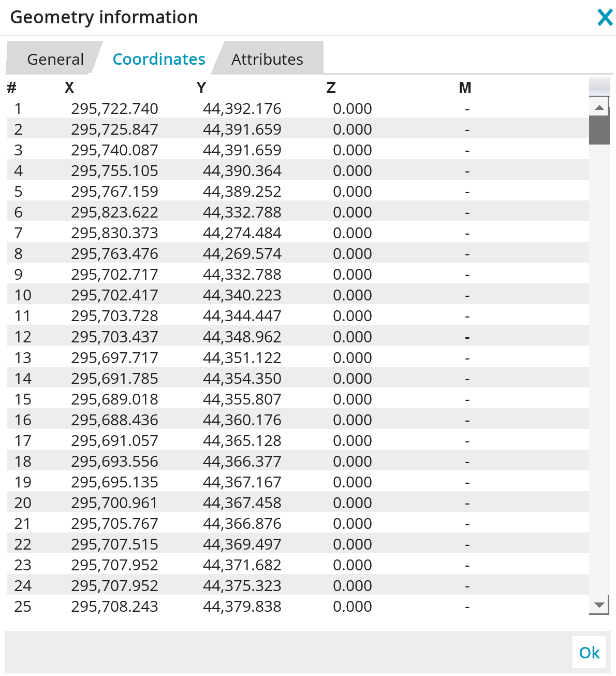Image resolution: width=616 pixels, height=676 pixels.
Task: Select X value 295,763.476
Action: [x=114, y=254]
